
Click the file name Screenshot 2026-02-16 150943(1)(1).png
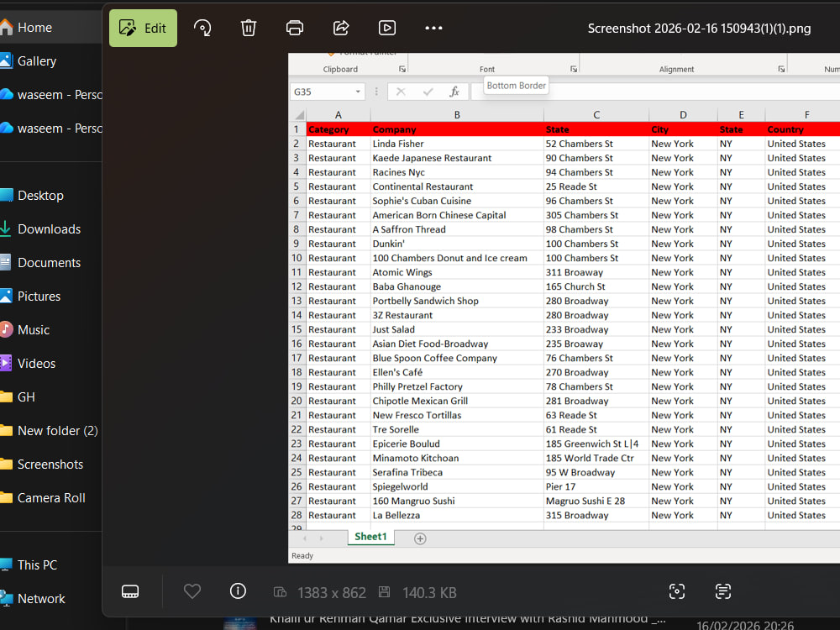tap(699, 29)
